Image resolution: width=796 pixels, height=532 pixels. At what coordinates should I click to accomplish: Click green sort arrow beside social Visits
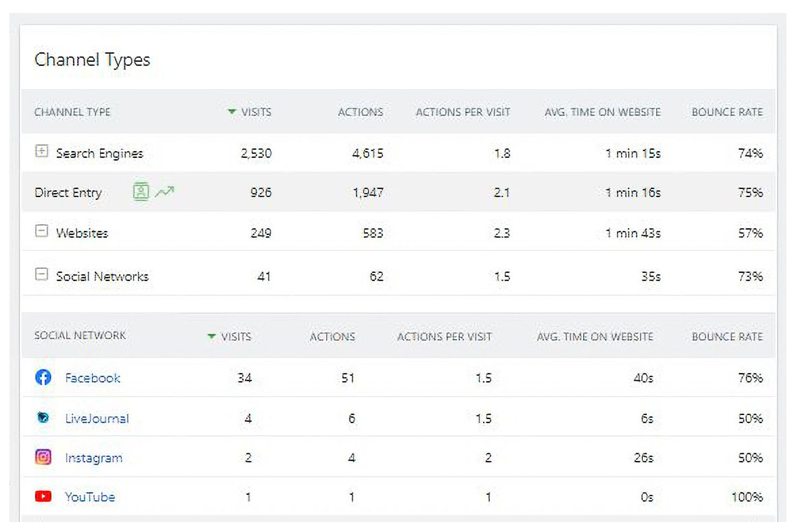point(211,336)
